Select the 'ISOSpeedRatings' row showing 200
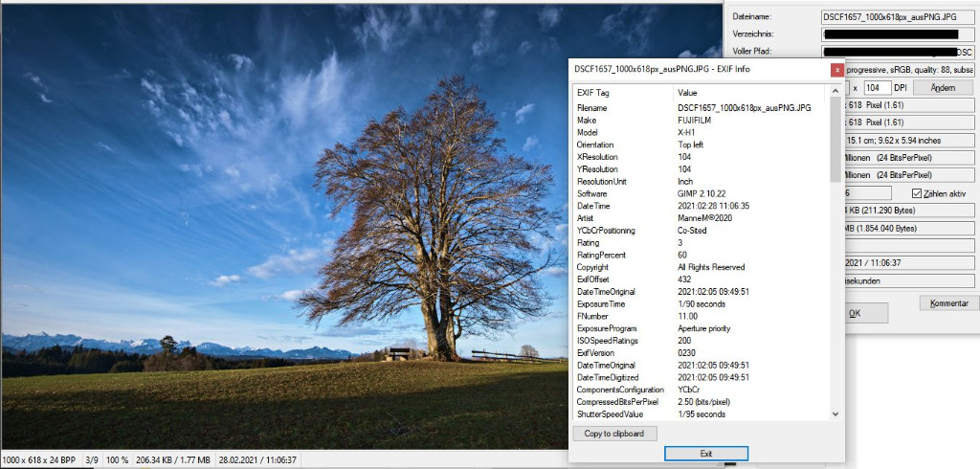This screenshot has width=980, height=469. click(702, 341)
